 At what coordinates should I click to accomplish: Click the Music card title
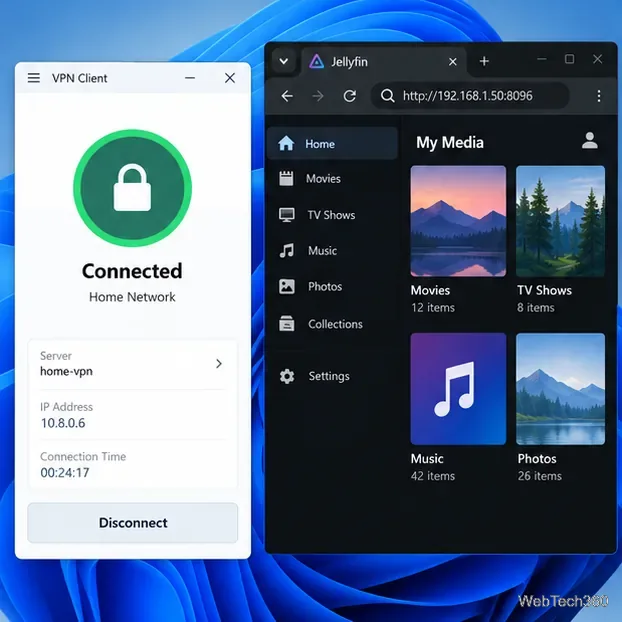pos(427,459)
